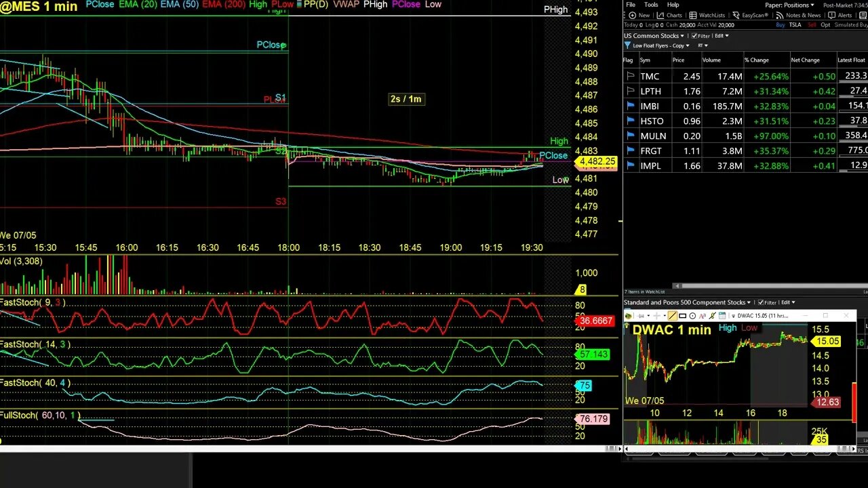The height and width of the screenshot is (488, 868).
Task: Select the text annotation tool in DWAC chart
Action: pos(703,316)
